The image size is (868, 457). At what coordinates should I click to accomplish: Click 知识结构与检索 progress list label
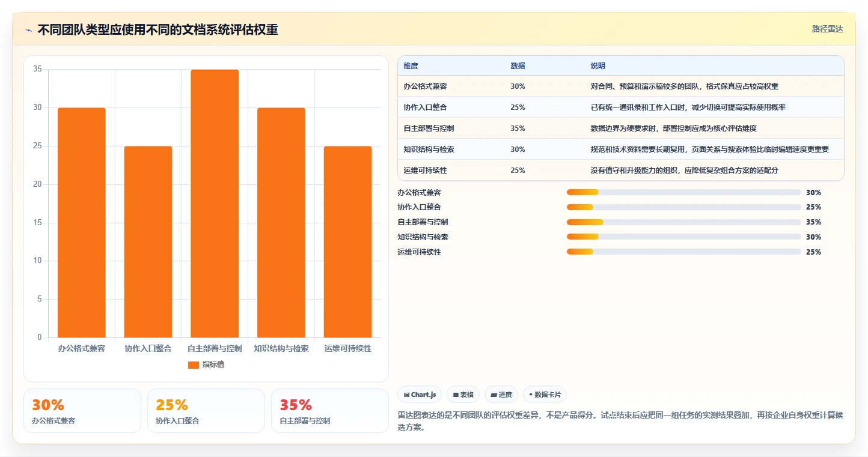coord(423,237)
